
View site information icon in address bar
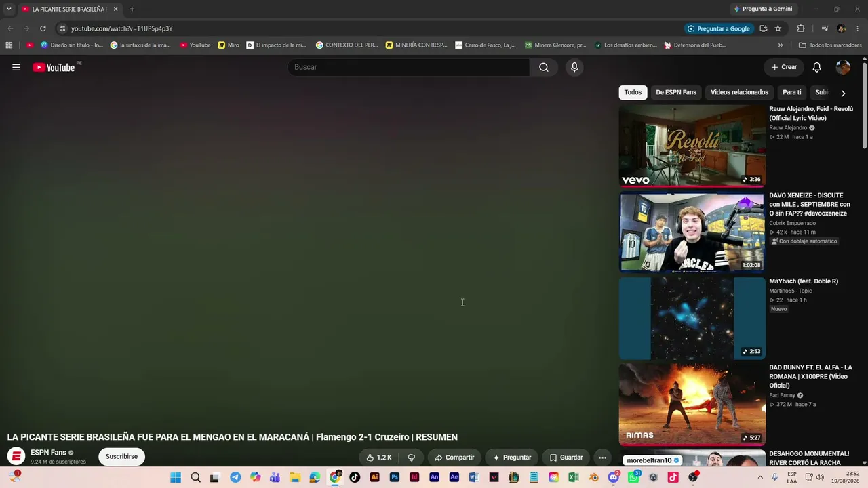62,28
